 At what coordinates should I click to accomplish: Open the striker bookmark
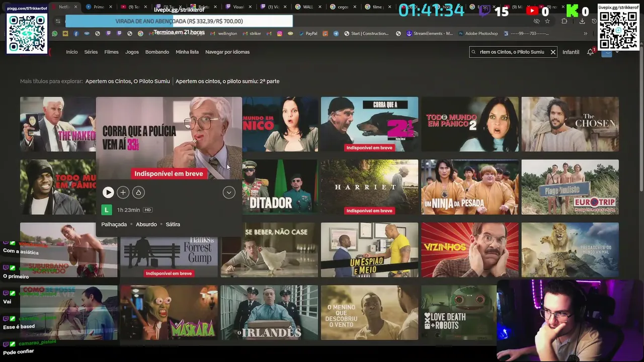point(252,34)
